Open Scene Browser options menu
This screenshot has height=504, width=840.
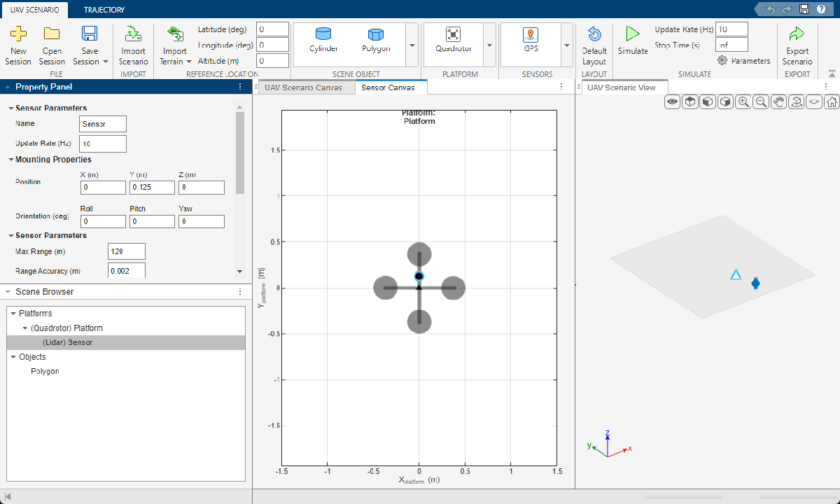tap(240, 291)
